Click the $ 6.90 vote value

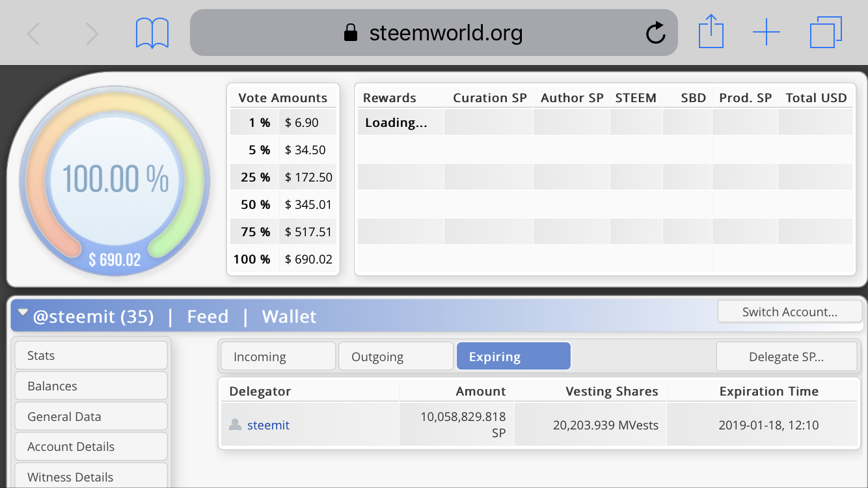click(x=302, y=122)
